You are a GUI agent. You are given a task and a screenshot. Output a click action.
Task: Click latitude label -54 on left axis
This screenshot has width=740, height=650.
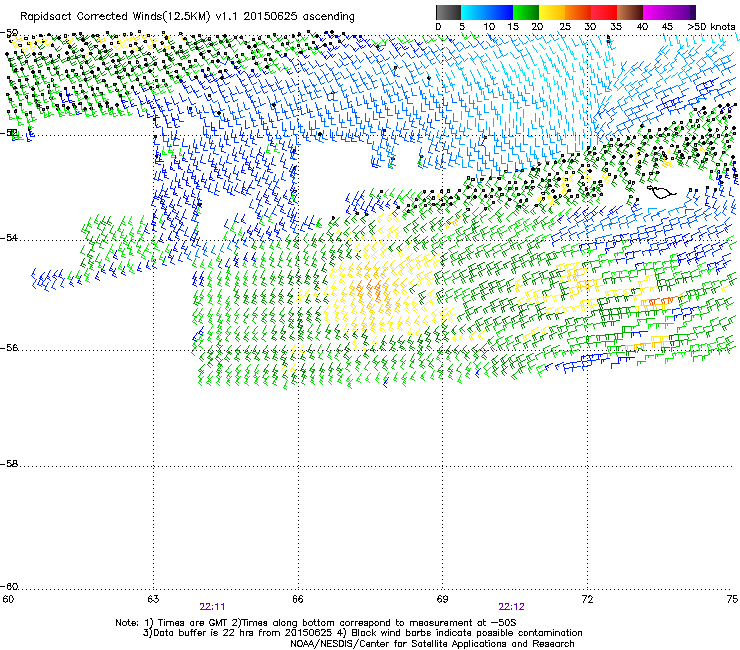[9, 238]
